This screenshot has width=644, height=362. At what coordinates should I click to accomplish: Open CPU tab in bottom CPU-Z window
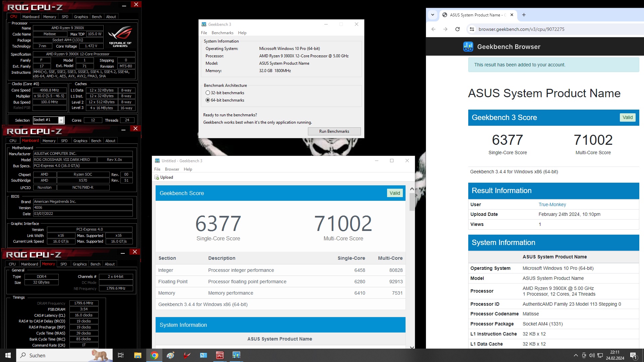click(x=12, y=264)
